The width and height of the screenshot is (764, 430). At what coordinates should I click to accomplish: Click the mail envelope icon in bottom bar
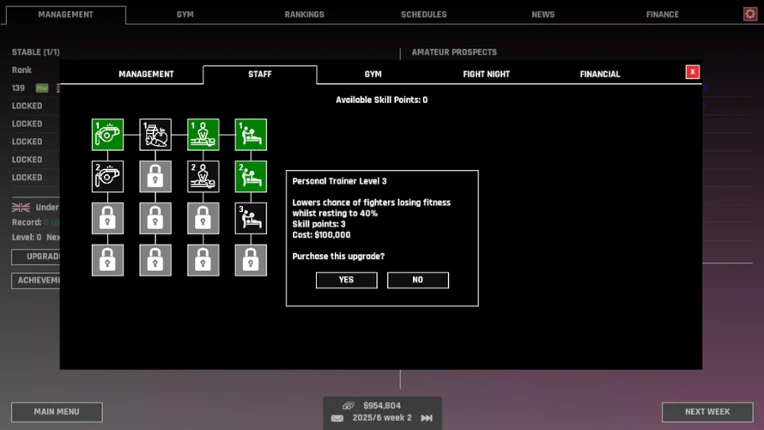coord(337,418)
